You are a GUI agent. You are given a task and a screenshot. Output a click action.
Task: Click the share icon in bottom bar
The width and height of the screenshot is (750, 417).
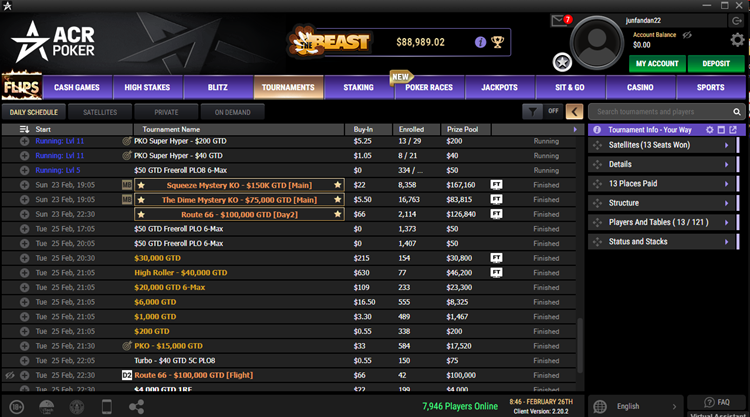pos(137,406)
